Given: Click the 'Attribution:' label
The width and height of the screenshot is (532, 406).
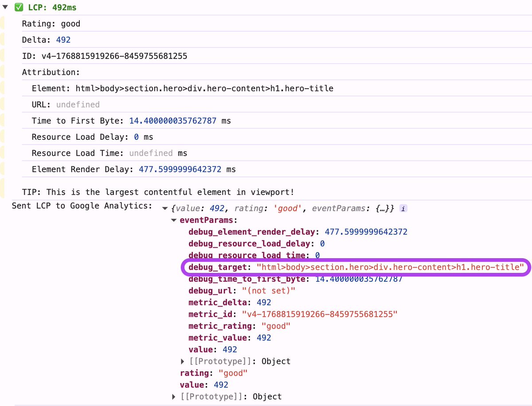Looking at the screenshot, I should 51,72.
